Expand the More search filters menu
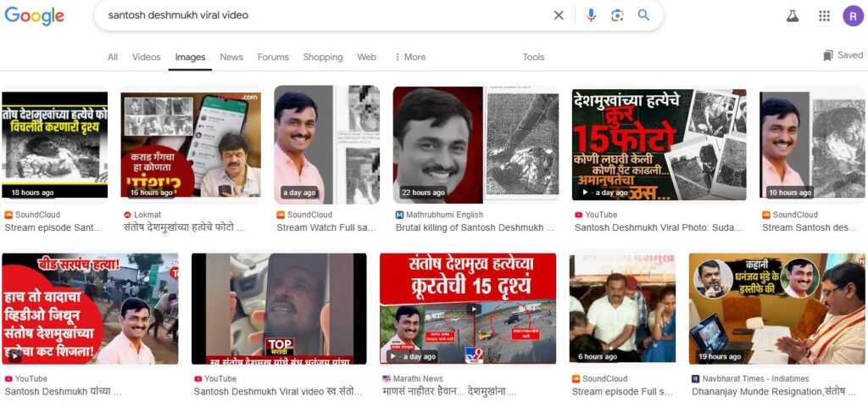 point(410,57)
